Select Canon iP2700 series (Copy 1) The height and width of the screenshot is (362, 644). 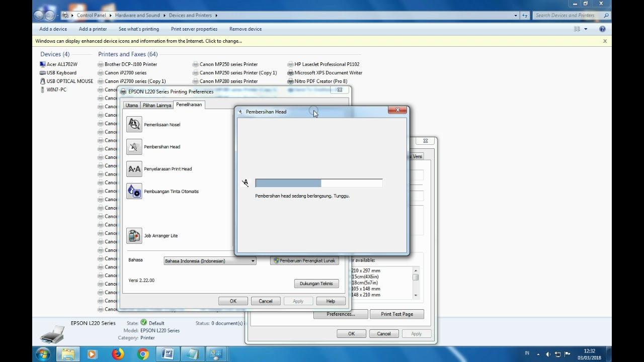[132, 81]
